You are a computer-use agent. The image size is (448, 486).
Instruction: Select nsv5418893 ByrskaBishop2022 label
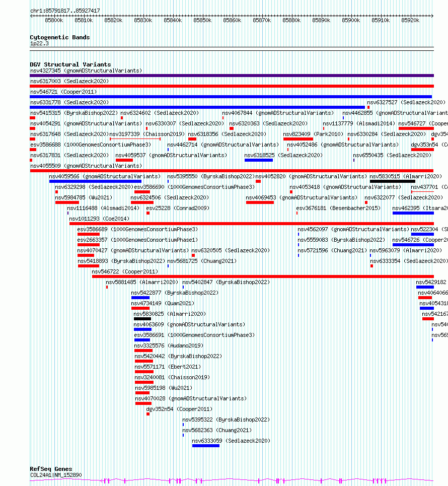[121, 260]
